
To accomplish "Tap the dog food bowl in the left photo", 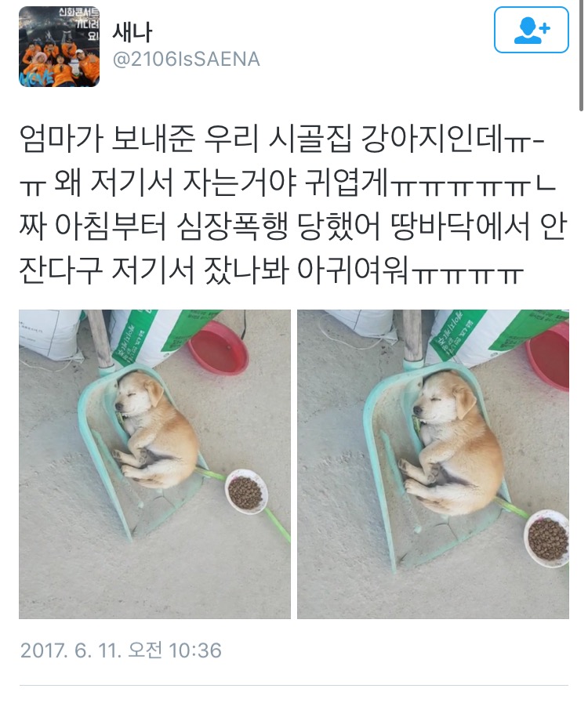I will pyautogui.click(x=246, y=491).
